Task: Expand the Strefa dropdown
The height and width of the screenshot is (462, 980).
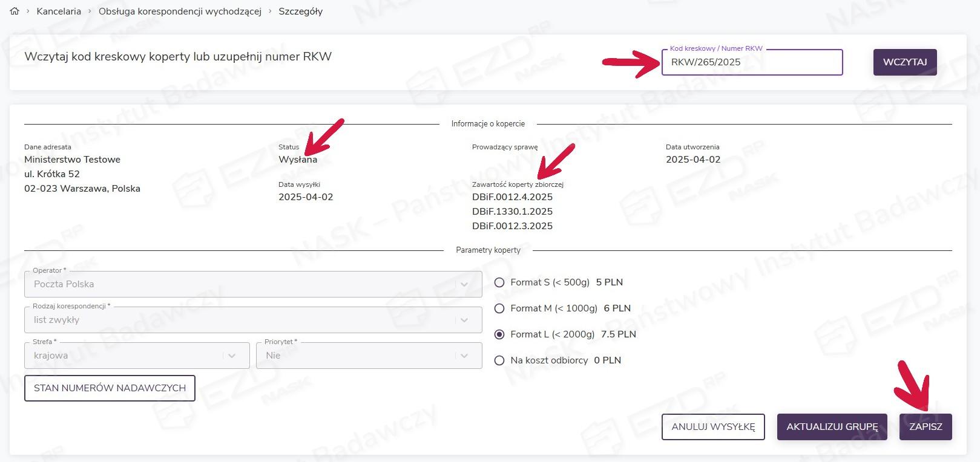Action: [x=136, y=356]
